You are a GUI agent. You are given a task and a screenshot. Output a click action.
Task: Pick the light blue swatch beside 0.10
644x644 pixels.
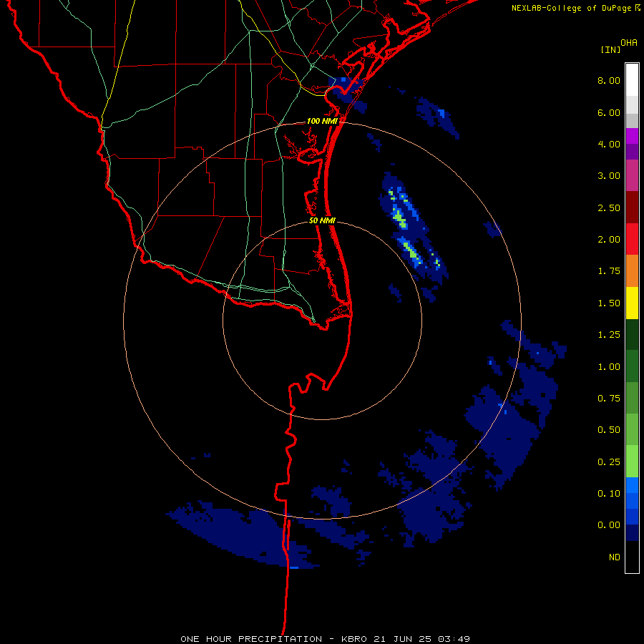(632, 485)
